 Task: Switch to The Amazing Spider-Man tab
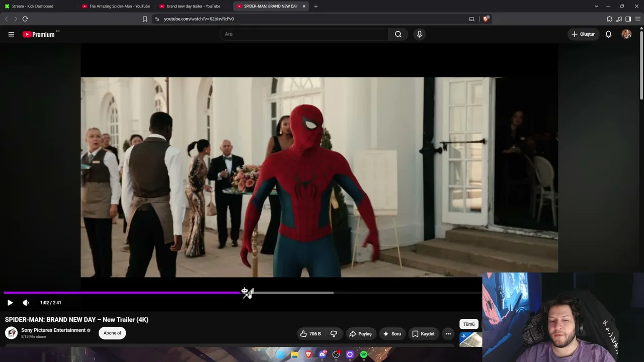point(117,6)
